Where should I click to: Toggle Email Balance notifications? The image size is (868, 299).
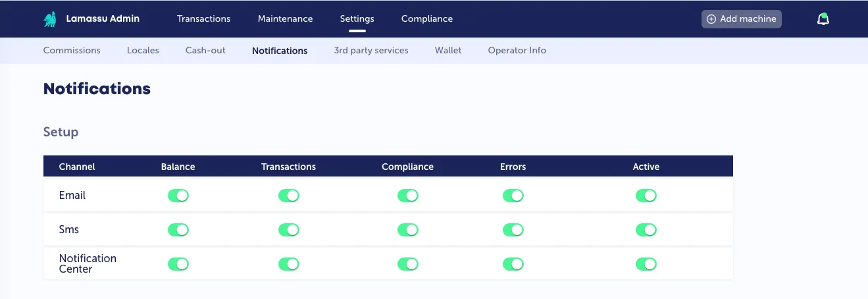coord(178,196)
